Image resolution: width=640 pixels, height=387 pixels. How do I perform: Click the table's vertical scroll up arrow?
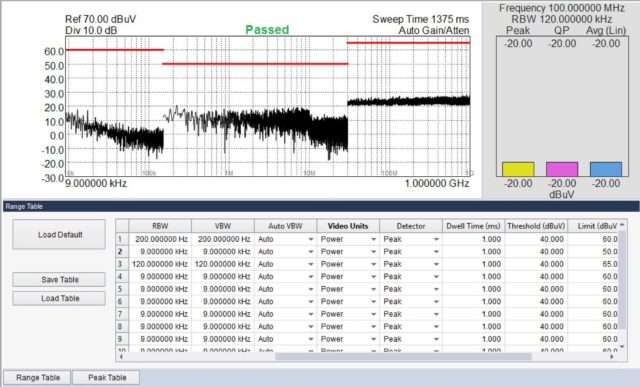[x=622, y=224]
